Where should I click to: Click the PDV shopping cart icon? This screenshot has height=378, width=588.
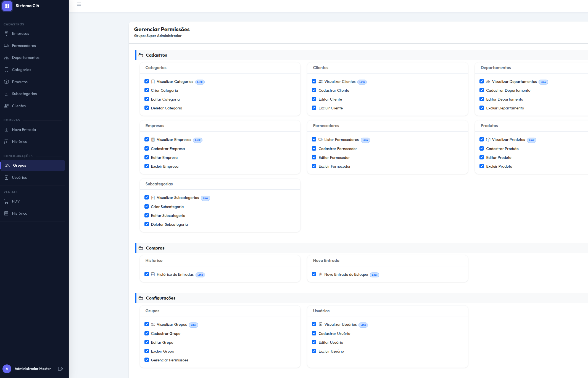[6, 201]
